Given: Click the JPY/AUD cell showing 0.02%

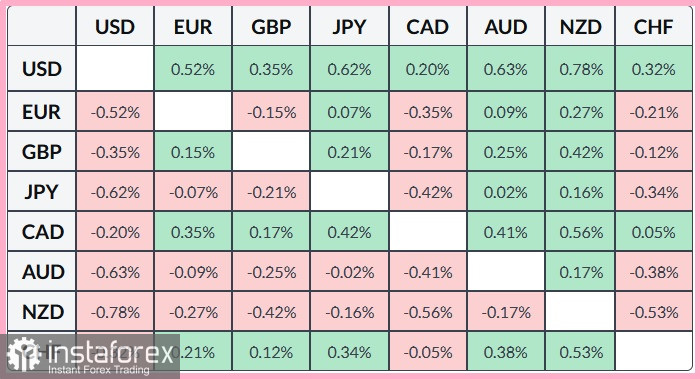Looking at the screenshot, I should pos(506,192).
